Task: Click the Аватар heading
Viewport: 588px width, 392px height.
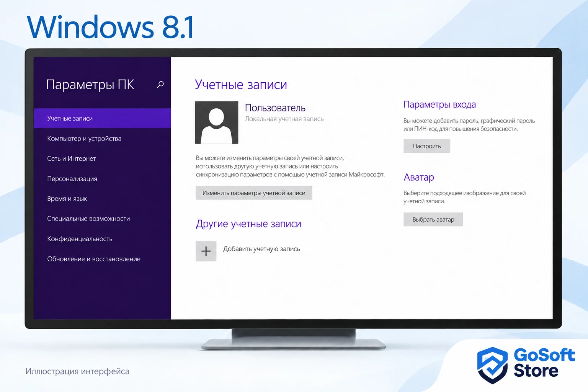Action: point(419,177)
